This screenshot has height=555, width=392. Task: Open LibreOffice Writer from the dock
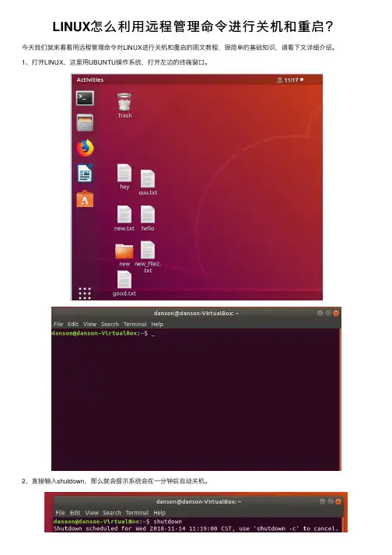pos(85,174)
